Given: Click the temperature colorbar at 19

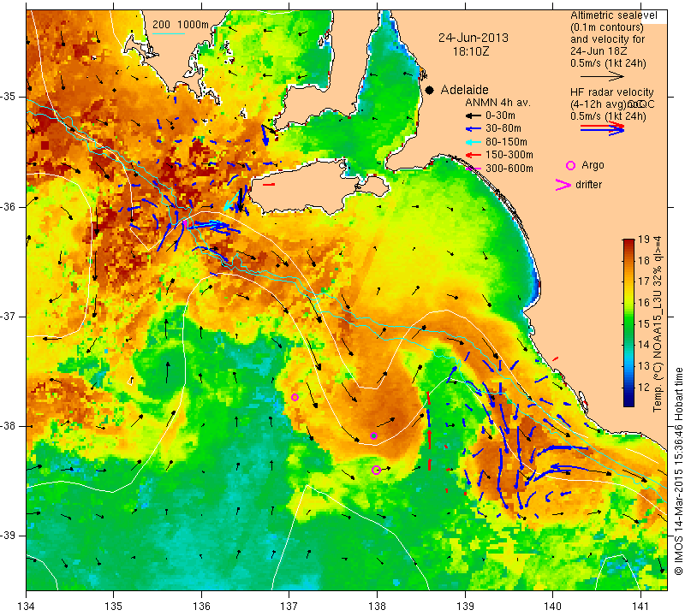Looking at the screenshot, I should [628, 241].
